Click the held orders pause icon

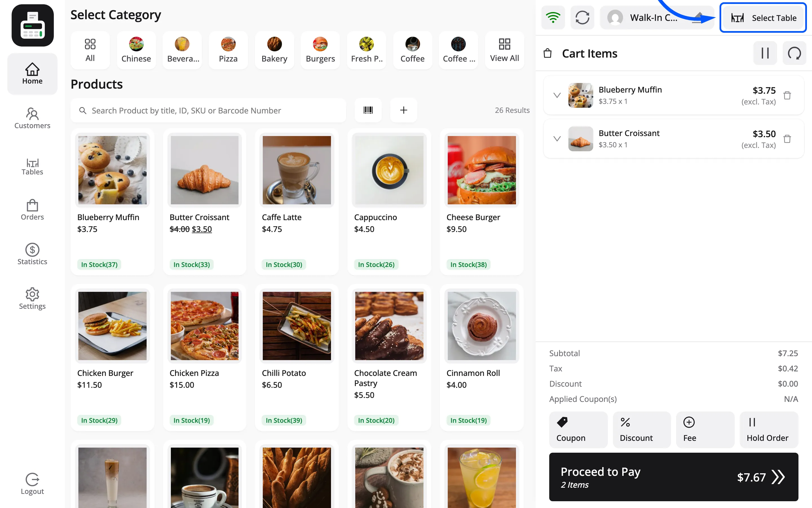coord(765,53)
